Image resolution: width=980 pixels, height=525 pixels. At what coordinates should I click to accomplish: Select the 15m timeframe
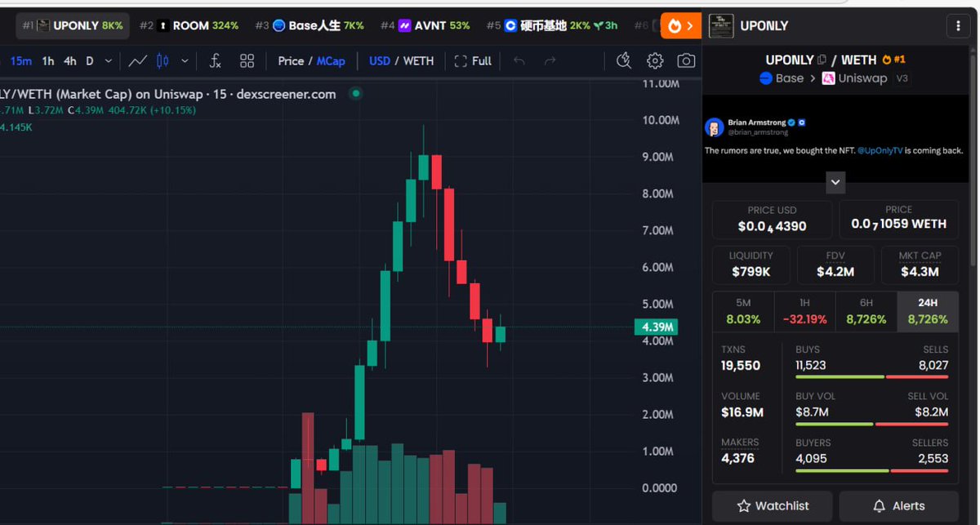tap(21, 60)
